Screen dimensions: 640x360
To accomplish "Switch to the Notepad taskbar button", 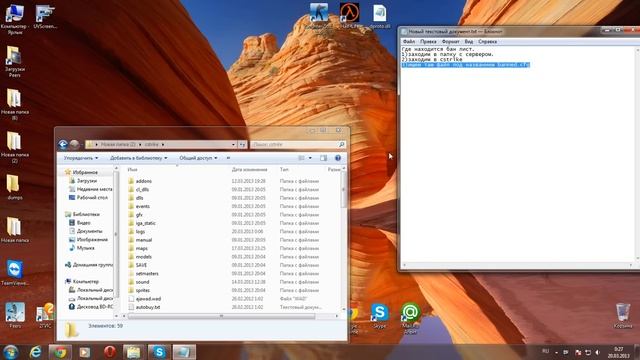I will (x=184, y=352).
